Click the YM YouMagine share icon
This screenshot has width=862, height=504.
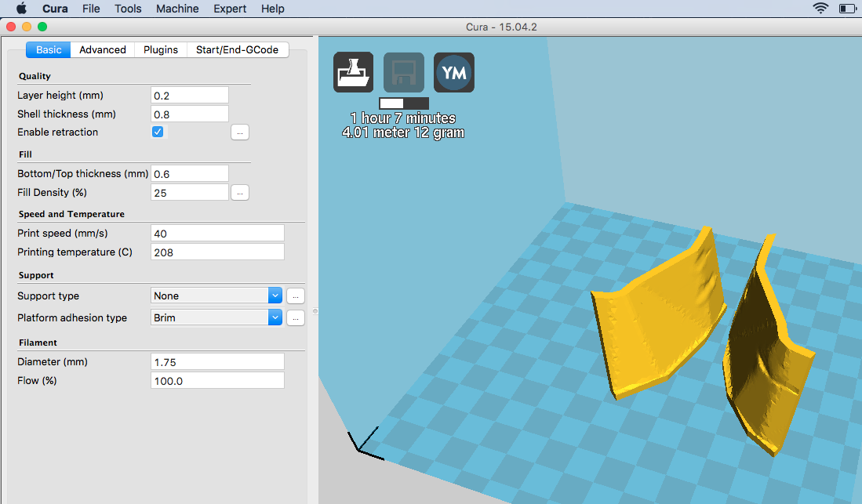(x=453, y=72)
